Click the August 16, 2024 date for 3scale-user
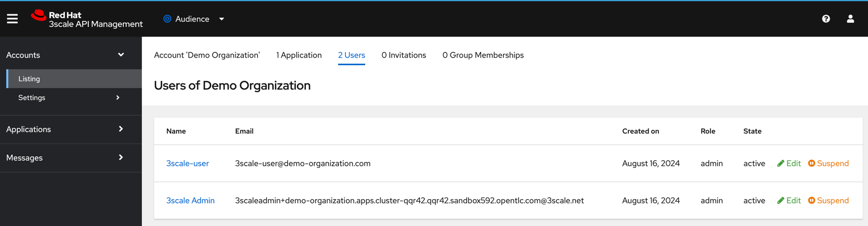The width and height of the screenshot is (868, 226). 651,163
